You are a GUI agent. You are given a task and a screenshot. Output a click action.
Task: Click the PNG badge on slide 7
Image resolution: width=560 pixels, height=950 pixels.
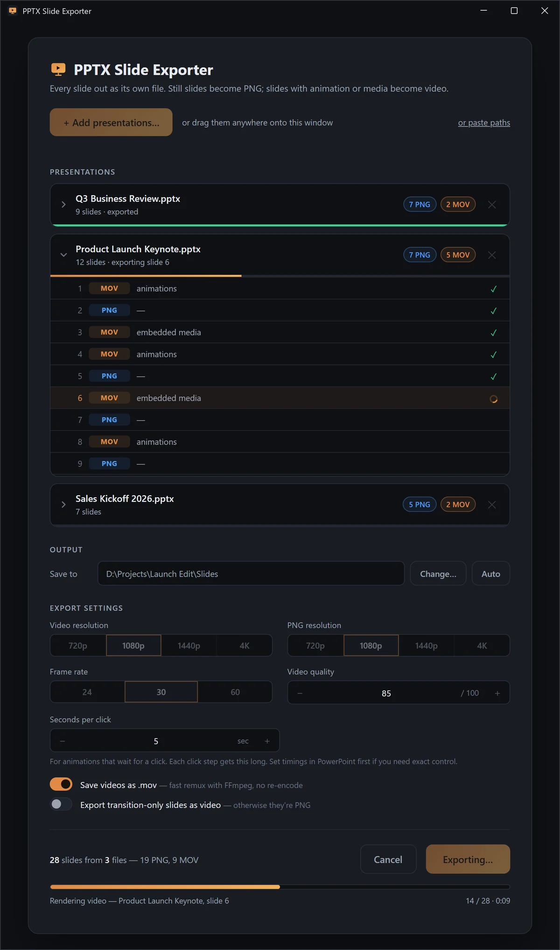click(109, 420)
